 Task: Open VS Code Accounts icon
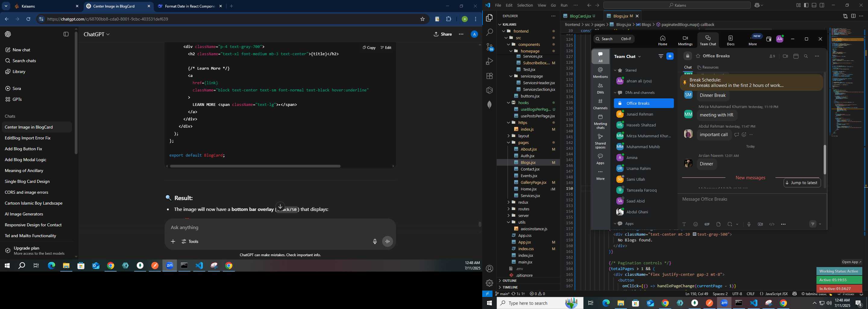[489, 269]
